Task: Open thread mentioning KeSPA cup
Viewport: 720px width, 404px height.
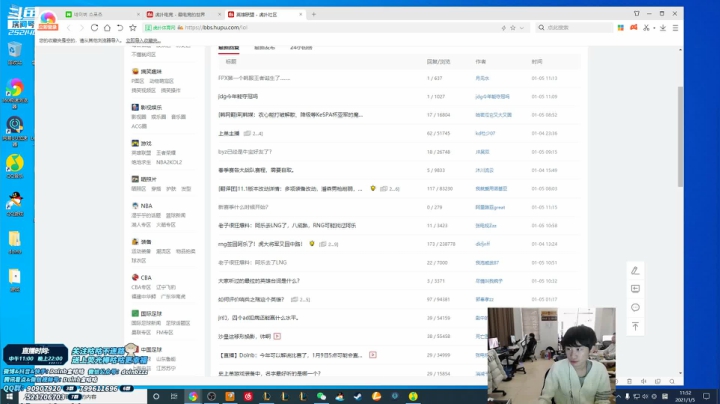Action: click(x=290, y=115)
